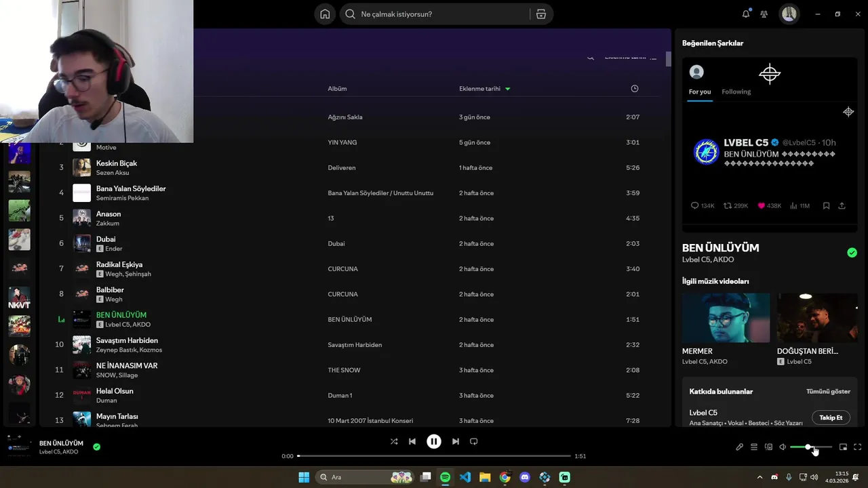Open the lyrics microphone icon in player bar
Screen dimensions: 868x488
740,447
